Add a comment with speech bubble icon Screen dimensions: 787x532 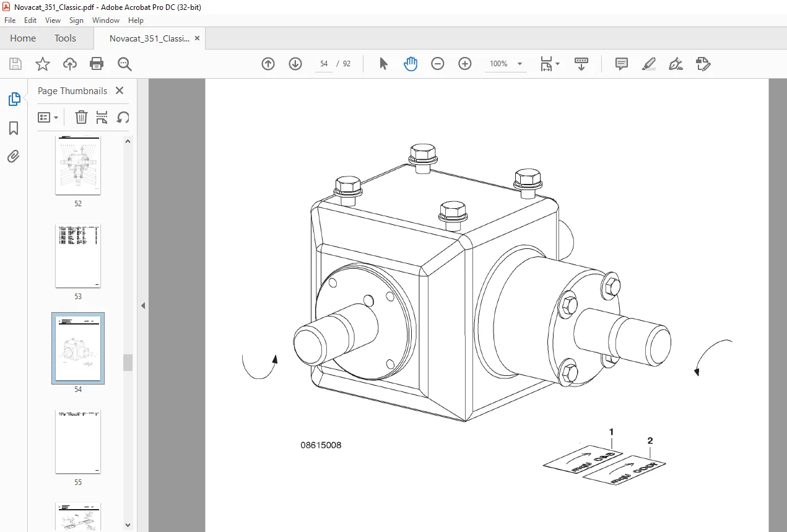tap(622, 64)
